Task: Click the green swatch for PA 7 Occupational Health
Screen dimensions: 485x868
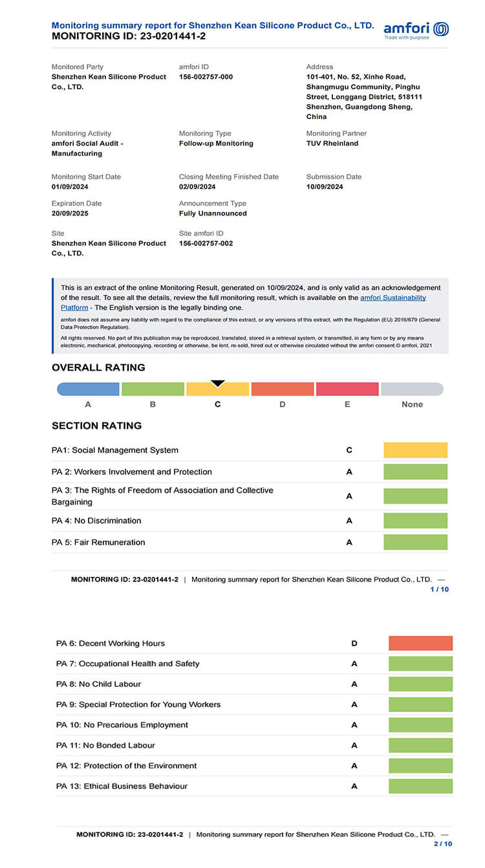Action: point(420,664)
